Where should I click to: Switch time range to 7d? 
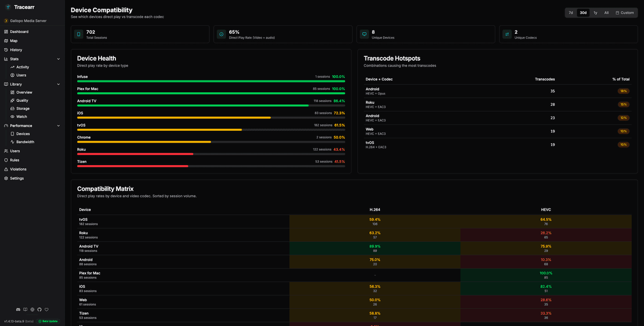point(570,12)
